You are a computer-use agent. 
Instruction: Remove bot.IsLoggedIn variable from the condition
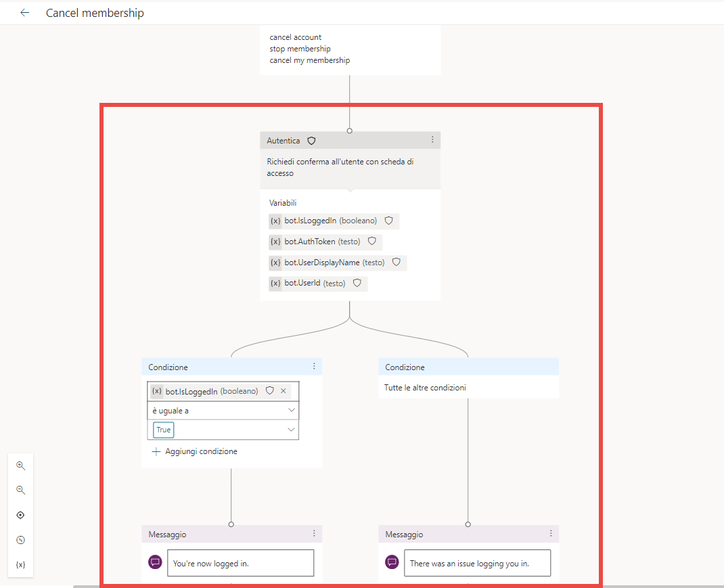tap(284, 391)
